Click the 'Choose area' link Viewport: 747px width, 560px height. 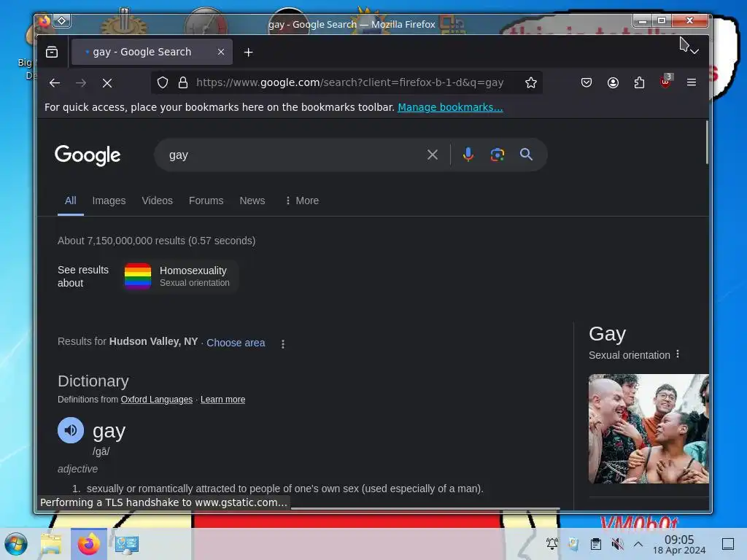tap(236, 343)
